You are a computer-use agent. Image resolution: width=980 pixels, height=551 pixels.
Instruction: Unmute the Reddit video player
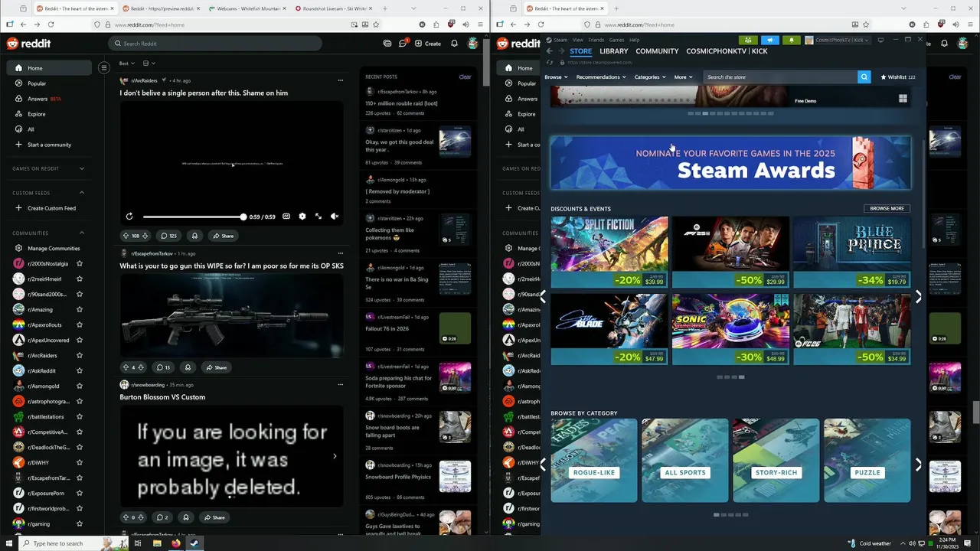[x=335, y=217]
